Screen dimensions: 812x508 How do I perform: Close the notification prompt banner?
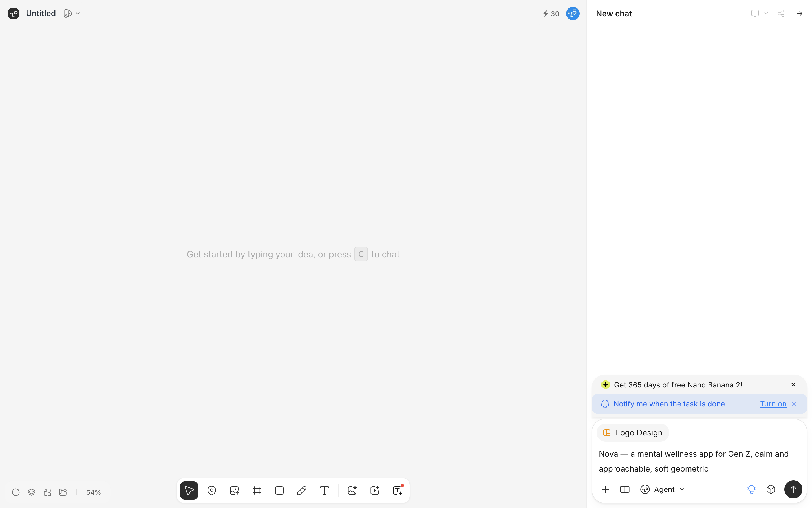point(794,404)
